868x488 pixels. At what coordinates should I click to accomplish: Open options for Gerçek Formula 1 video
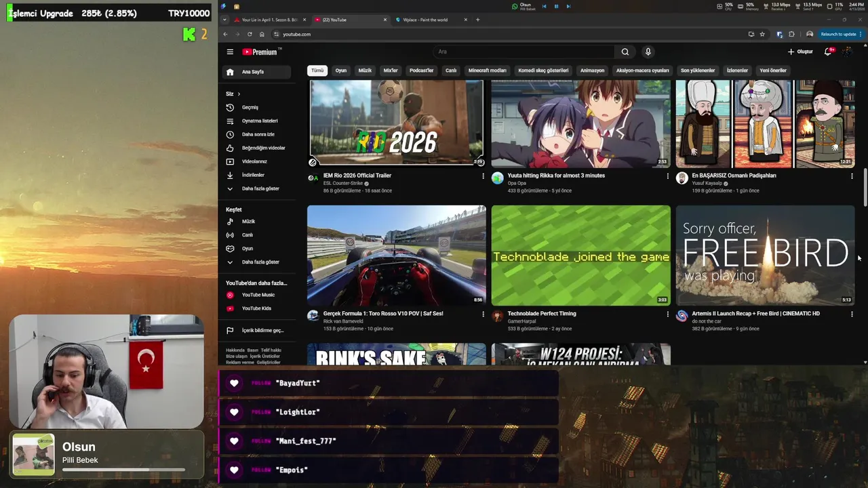pos(483,314)
